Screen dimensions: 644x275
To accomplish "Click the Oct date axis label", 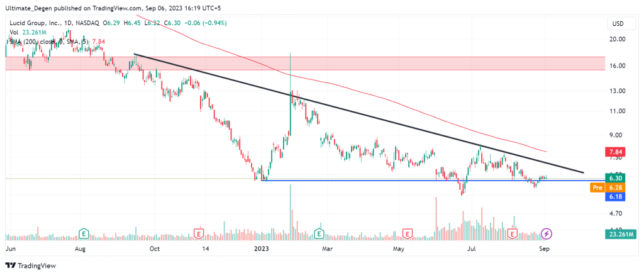I will [x=155, y=249].
